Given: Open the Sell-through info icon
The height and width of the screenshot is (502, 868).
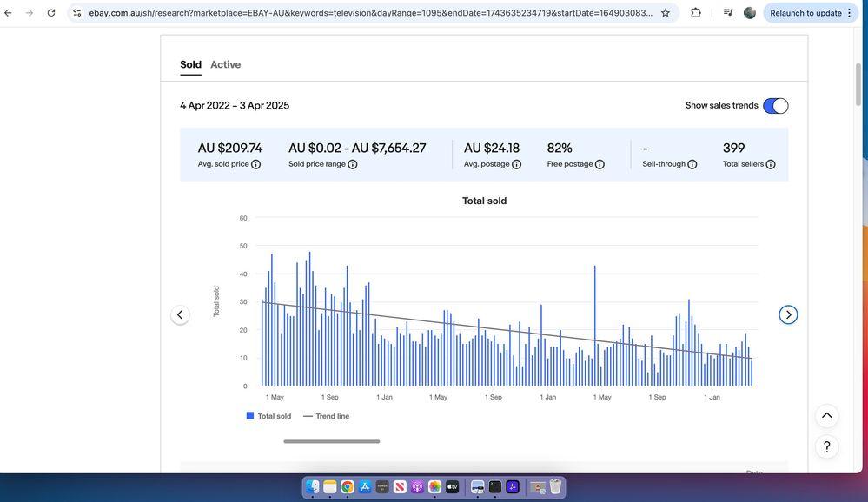Looking at the screenshot, I should [x=692, y=164].
